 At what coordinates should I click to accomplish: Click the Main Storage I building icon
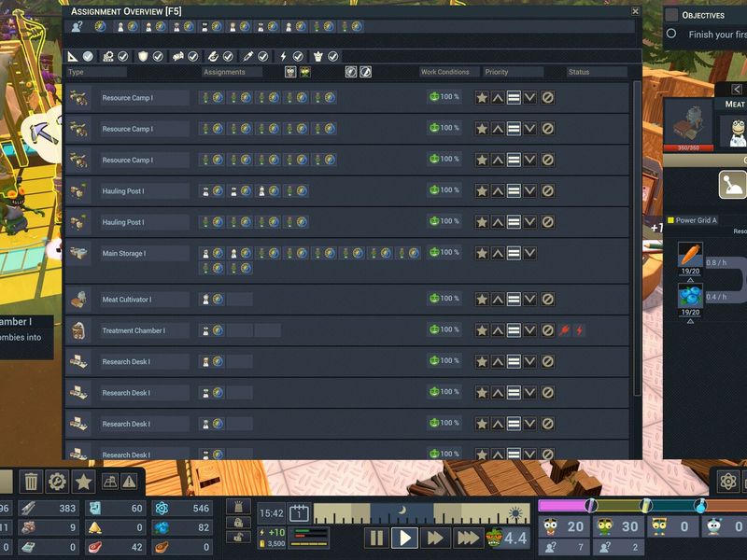click(x=78, y=253)
